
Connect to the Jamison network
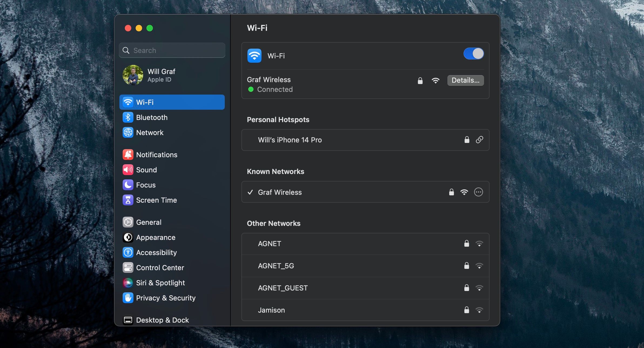(x=271, y=310)
